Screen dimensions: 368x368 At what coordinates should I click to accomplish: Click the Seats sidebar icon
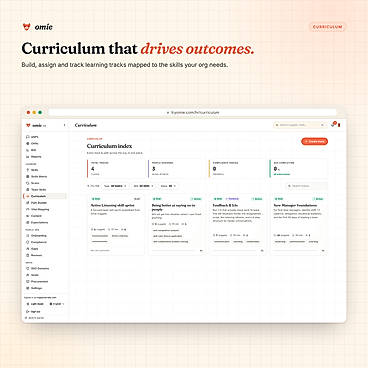(28, 275)
